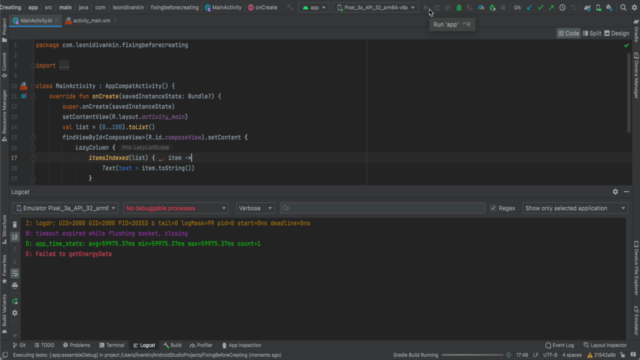Click Sync Project with Gradle Files icon
640x360 pixels.
pyautogui.click(x=587, y=8)
